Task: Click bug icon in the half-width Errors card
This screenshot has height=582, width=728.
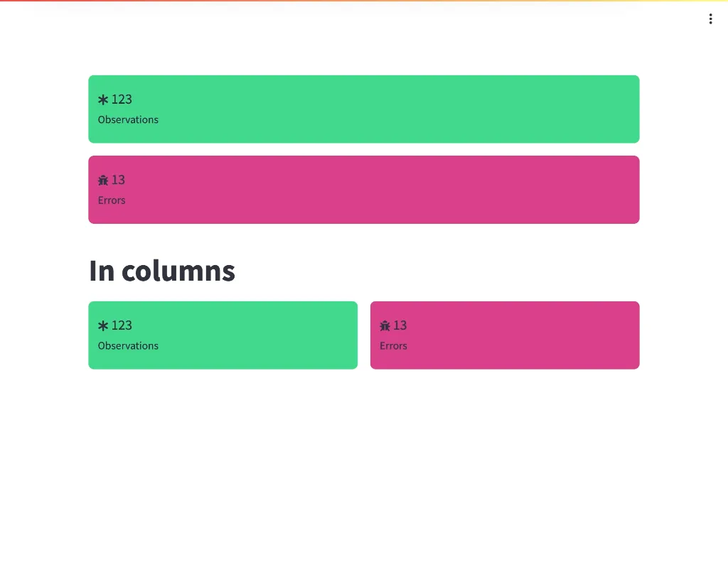Action: tap(385, 325)
